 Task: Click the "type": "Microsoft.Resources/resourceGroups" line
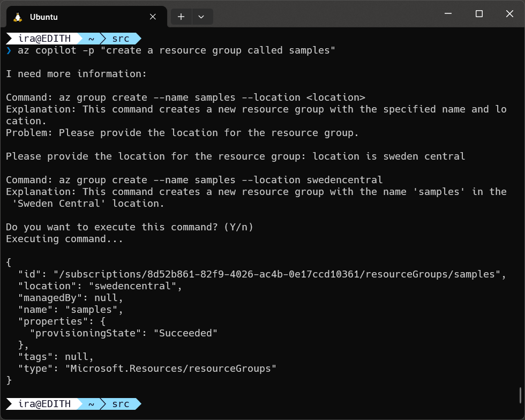[x=147, y=369]
